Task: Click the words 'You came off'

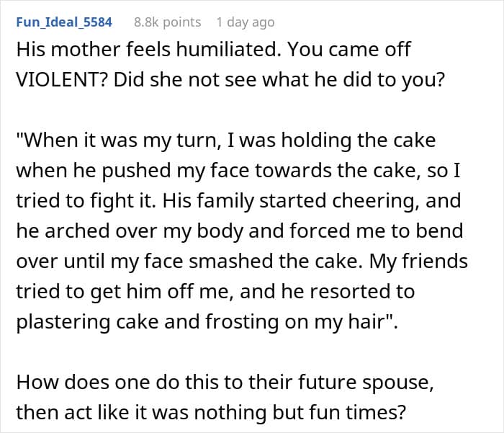Action: [x=349, y=50]
